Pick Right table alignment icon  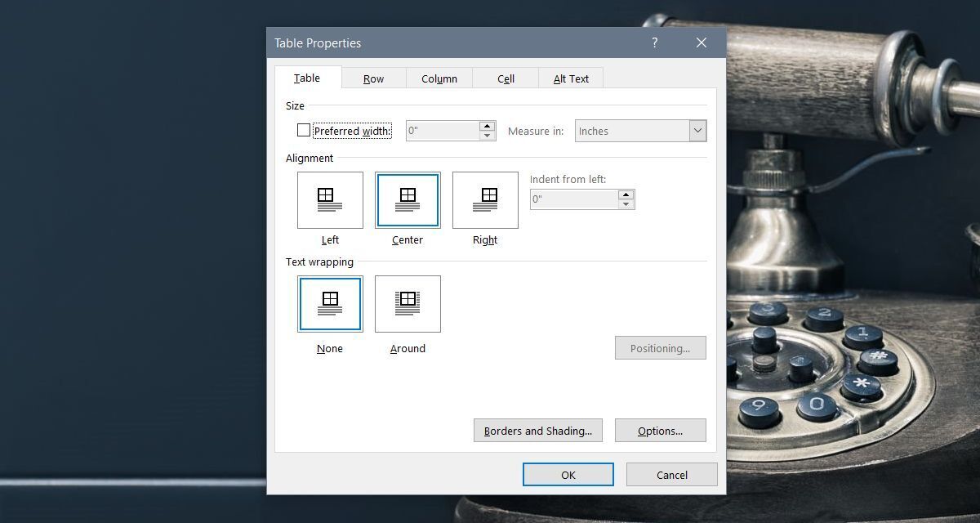tap(485, 200)
